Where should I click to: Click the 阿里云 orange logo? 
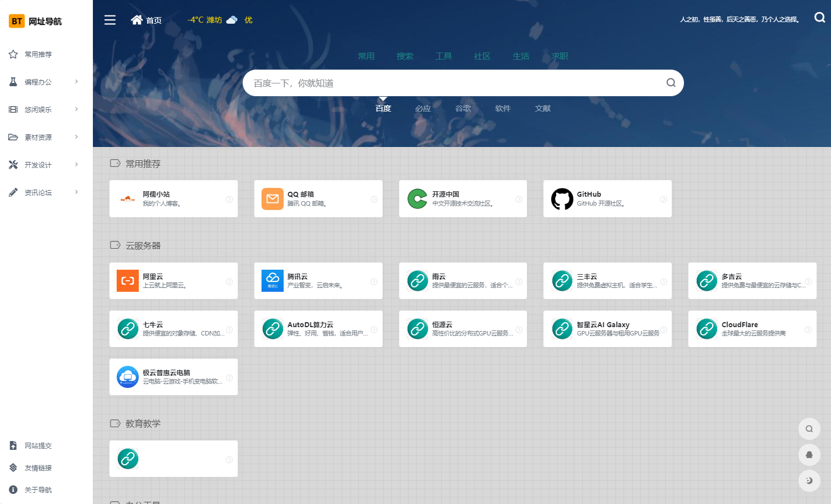pyautogui.click(x=128, y=281)
